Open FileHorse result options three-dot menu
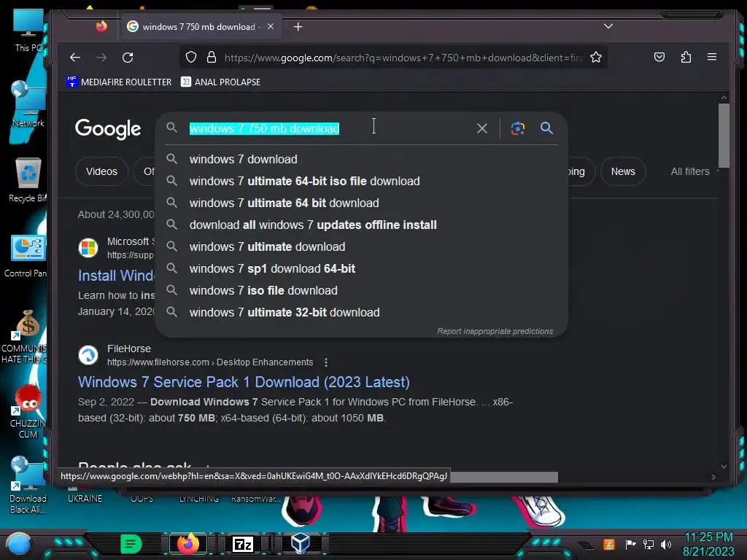Image resolution: width=747 pixels, height=560 pixels. pyautogui.click(x=326, y=362)
